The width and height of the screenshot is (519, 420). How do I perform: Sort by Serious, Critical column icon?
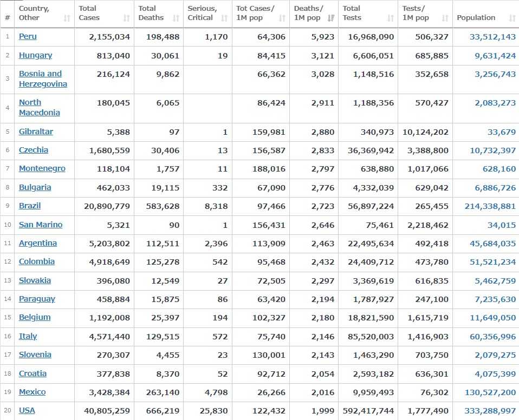coord(224,18)
